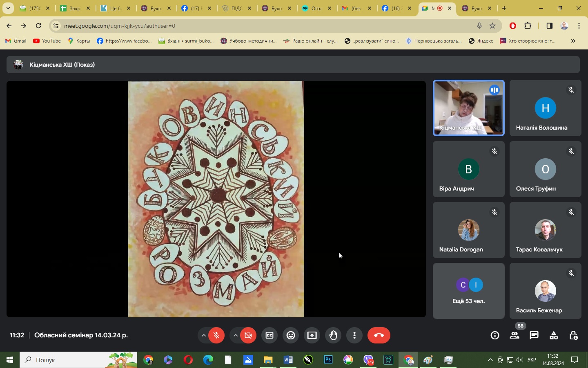Show hidden system tray icons
This screenshot has height=368, width=588.
[490, 360]
